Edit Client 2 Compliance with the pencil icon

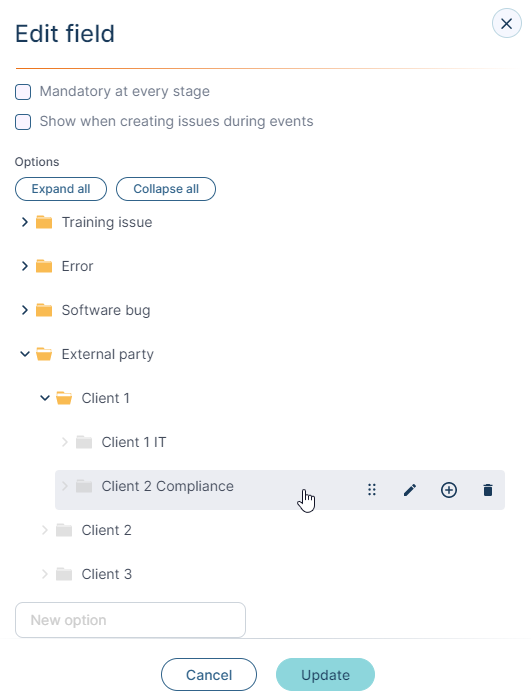(x=410, y=490)
